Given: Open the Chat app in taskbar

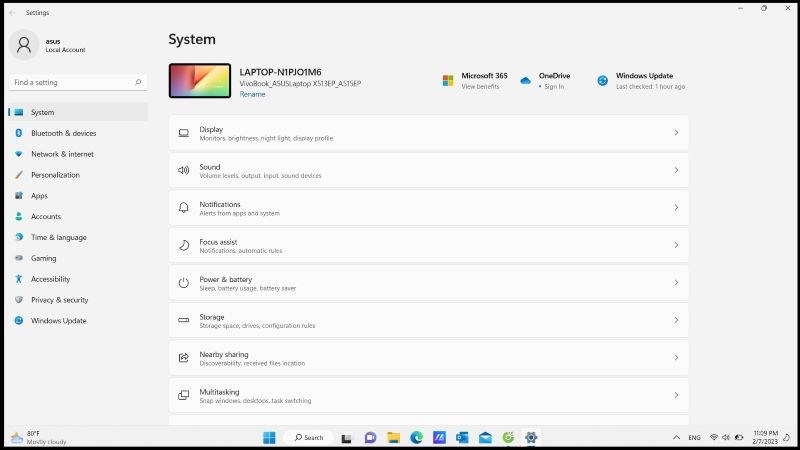Looking at the screenshot, I should (x=370, y=438).
